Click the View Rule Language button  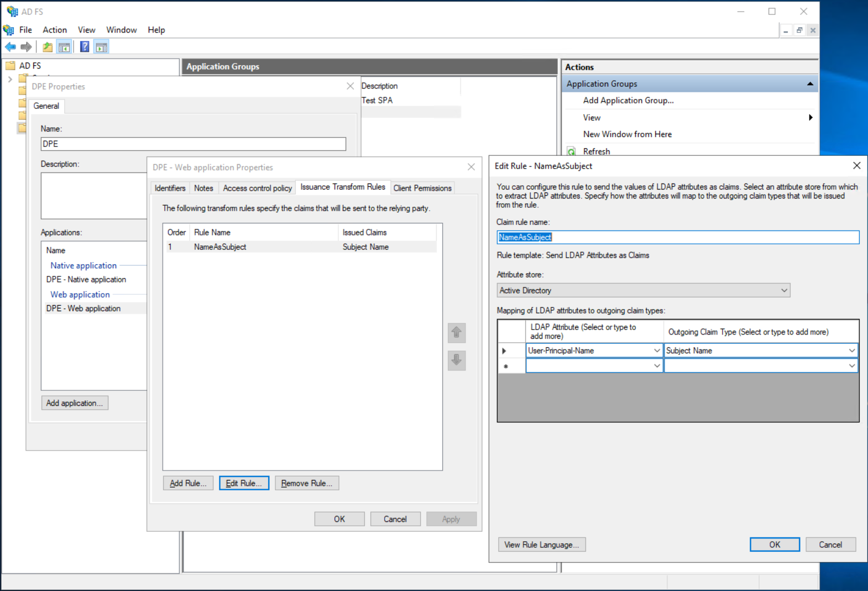(x=541, y=545)
